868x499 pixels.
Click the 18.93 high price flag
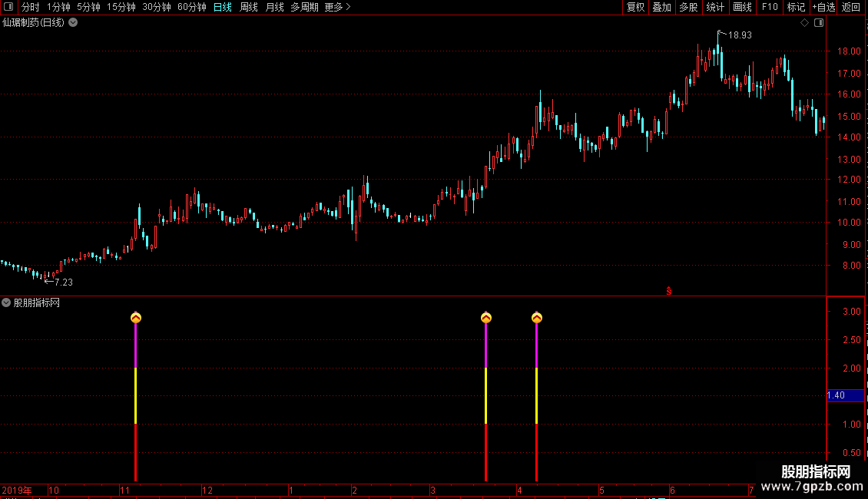click(x=735, y=35)
